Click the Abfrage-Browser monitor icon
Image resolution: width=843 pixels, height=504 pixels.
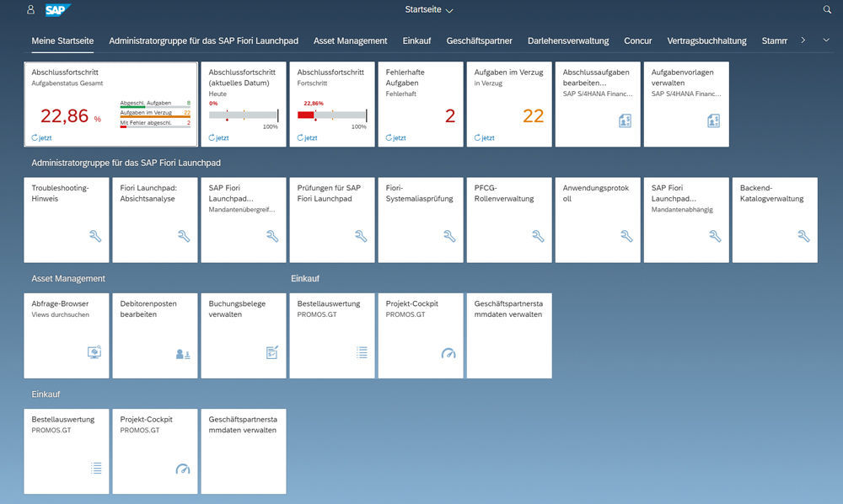click(x=94, y=352)
